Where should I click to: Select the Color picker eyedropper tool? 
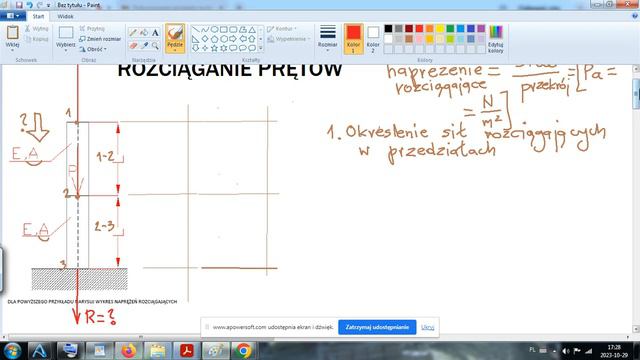[x=144, y=46]
